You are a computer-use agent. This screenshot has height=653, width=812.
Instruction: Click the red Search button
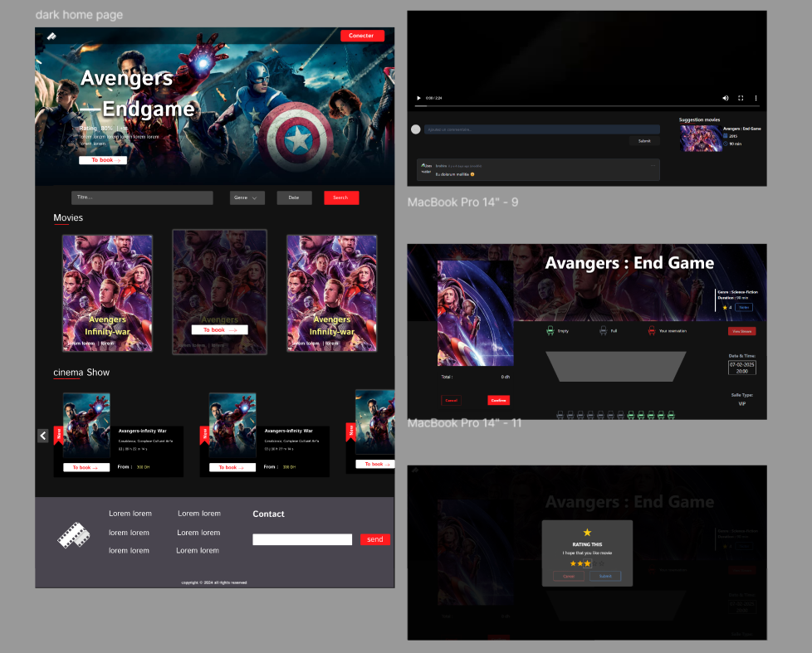coord(341,197)
